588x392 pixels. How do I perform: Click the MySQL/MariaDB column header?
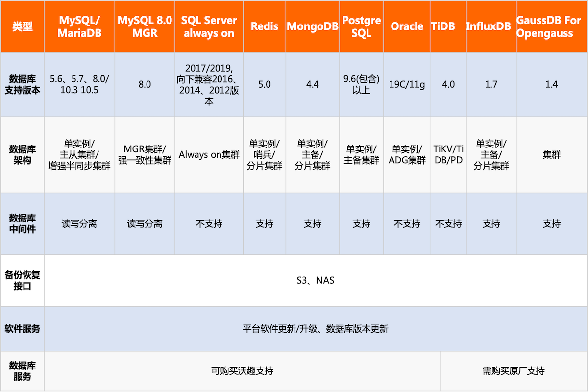(x=79, y=26)
